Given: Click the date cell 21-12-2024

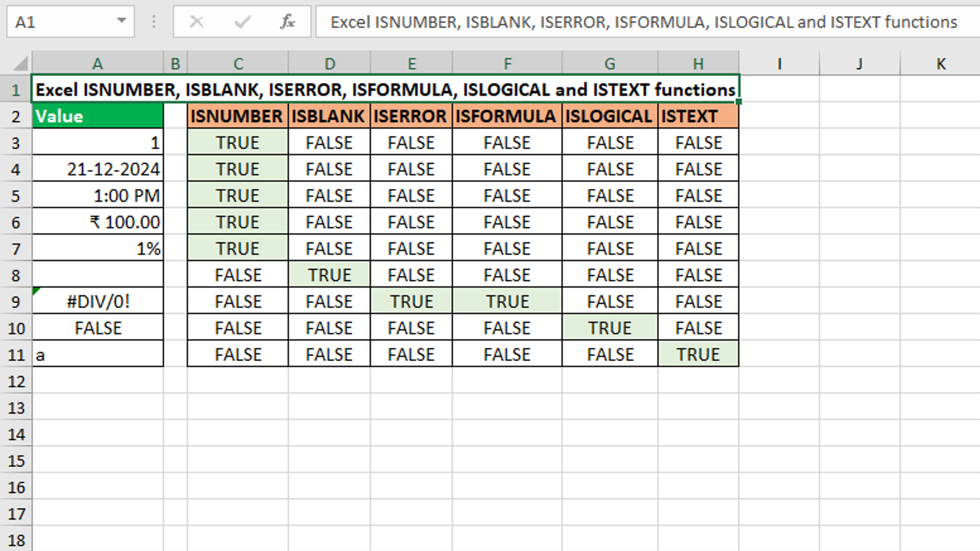Looking at the screenshot, I should [x=97, y=169].
